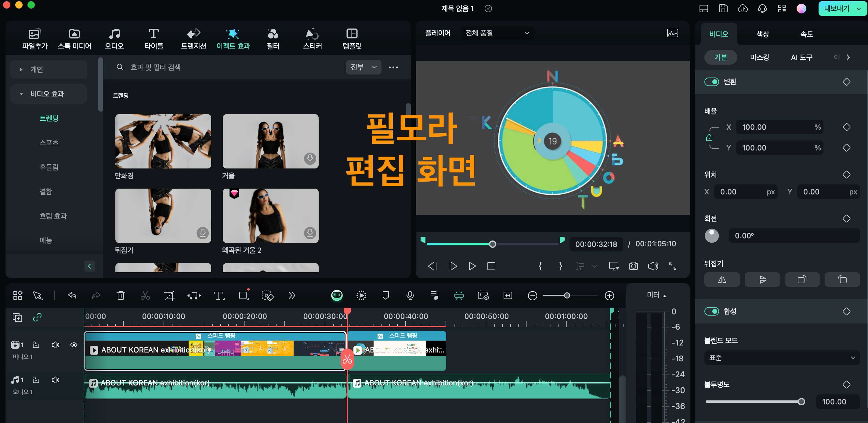The image size is (868, 423).
Task: Open the 전부 filter dropdown
Action: (x=363, y=67)
